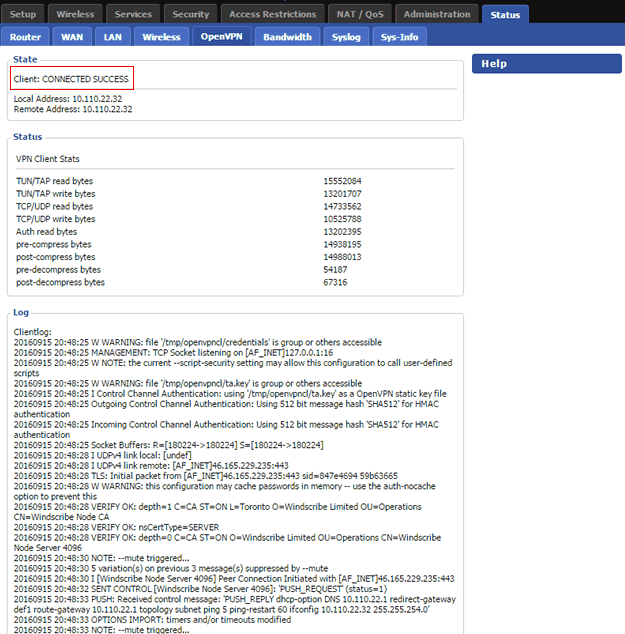Select the Local Address 10.110.22.32 line
The width and height of the screenshot is (625, 634).
coord(68,99)
